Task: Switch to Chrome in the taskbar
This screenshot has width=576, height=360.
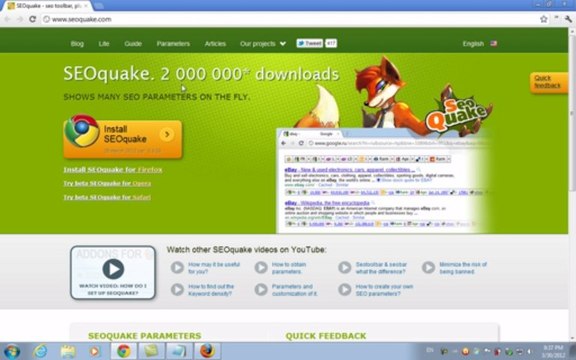Action: click(x=124, y=351)
